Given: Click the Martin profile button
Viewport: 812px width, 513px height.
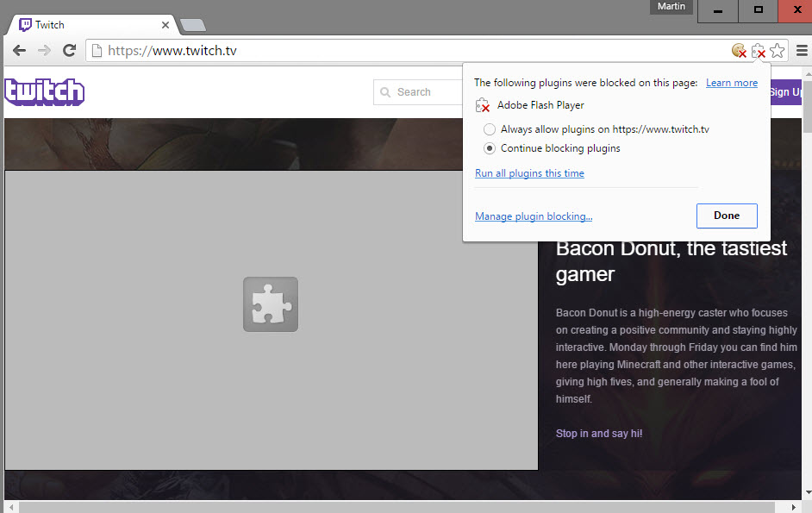Looking at the screenshot, I should click(x=671, y=6).
